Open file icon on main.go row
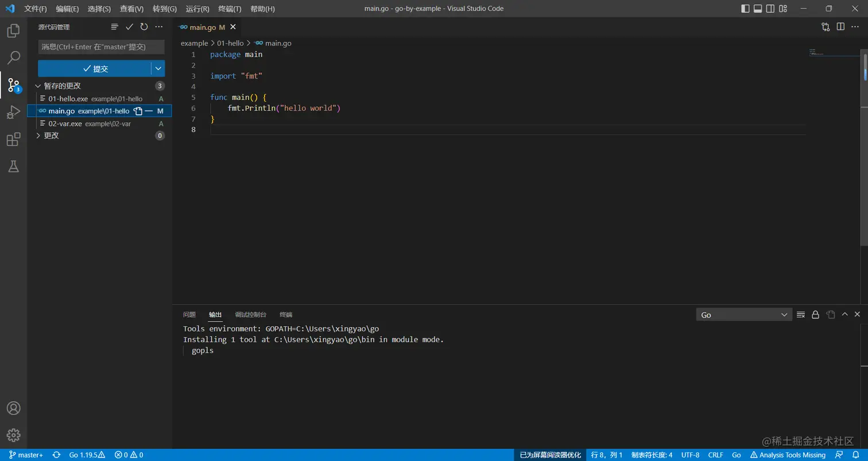This screenshot has height=461, width=868. click(138, 111)
